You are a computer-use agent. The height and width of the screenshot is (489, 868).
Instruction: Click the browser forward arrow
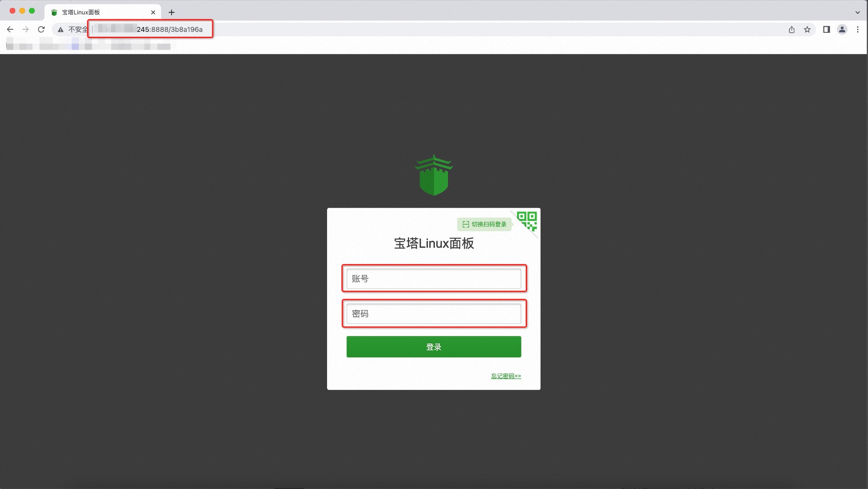tap(26, 29)
